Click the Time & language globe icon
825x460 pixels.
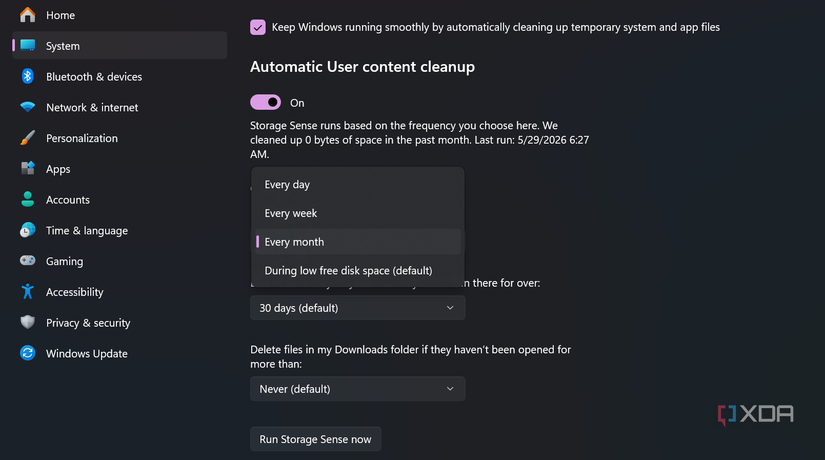(x=27, y=230)
